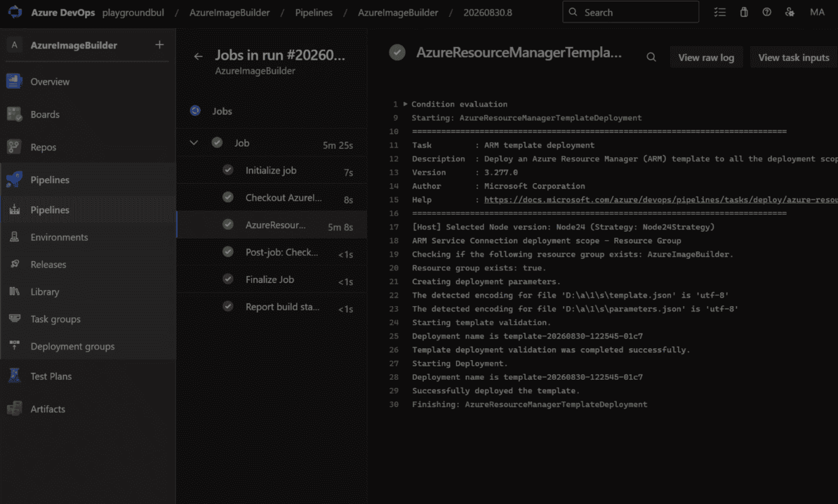Click the log search magnifier icon
This screenshot has height=504, width=838.
click(651, 57)
